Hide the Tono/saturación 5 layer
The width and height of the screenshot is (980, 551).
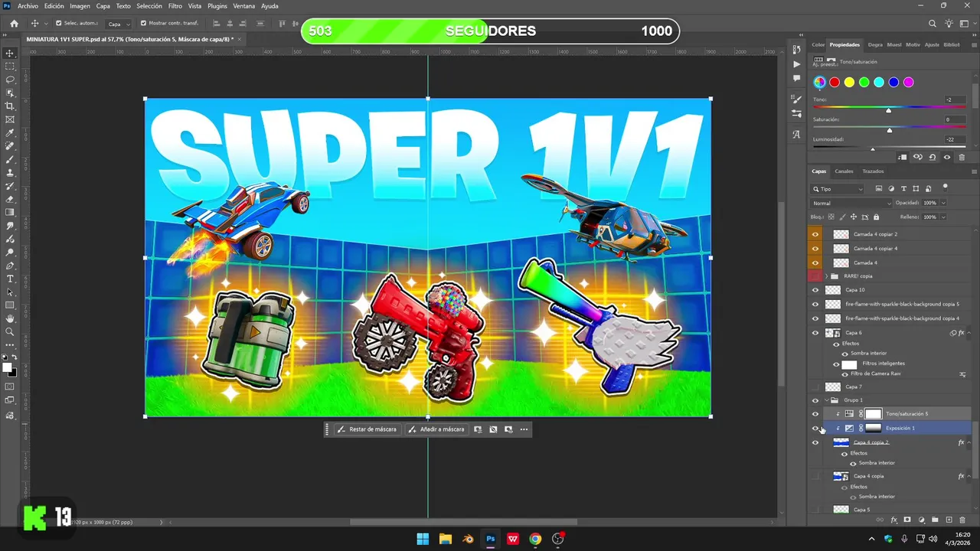(815, 414)
